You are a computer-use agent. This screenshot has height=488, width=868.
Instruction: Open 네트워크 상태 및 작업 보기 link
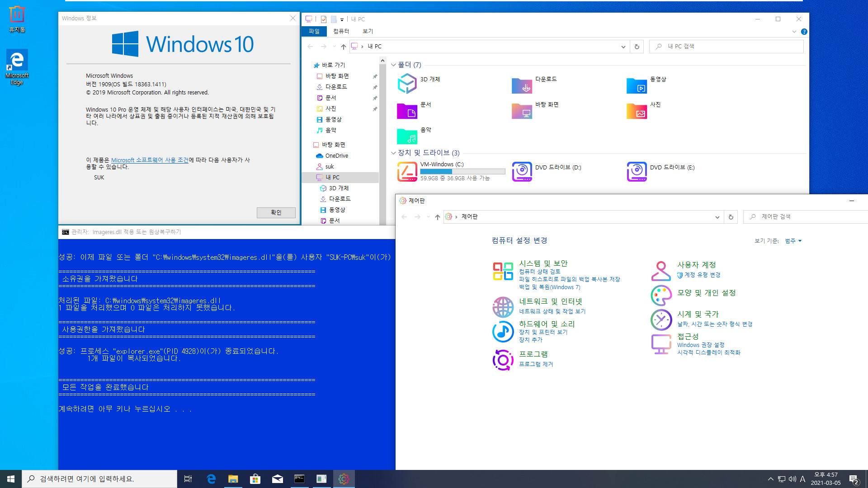pyautogui.click(x=552, y=311)
